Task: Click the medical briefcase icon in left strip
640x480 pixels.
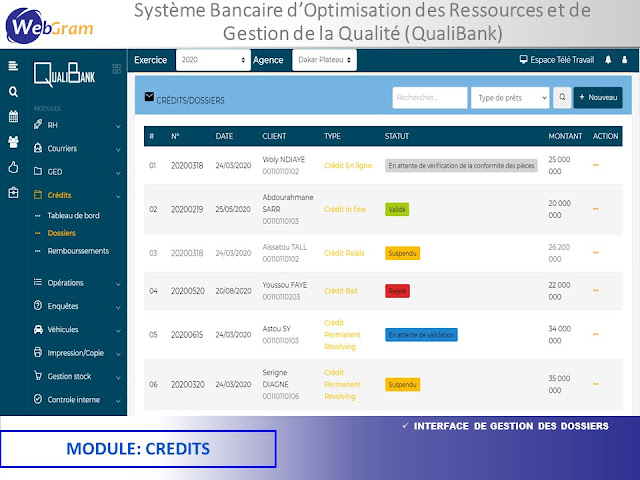Action: [x=13, y=193]
